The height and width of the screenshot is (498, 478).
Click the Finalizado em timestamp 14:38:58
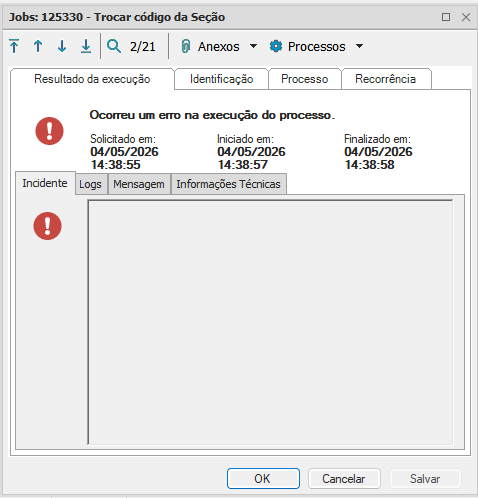[369, 165]
